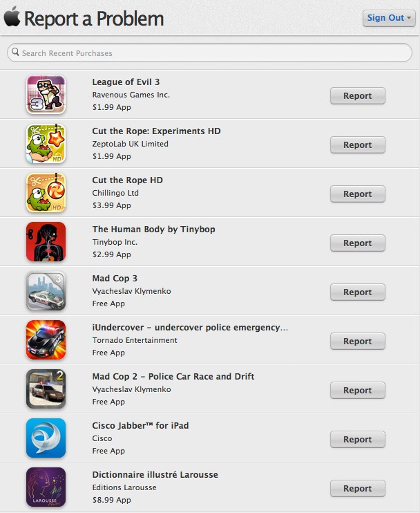Open the Cisco Jabber for iPad icon

pos(46,438)
